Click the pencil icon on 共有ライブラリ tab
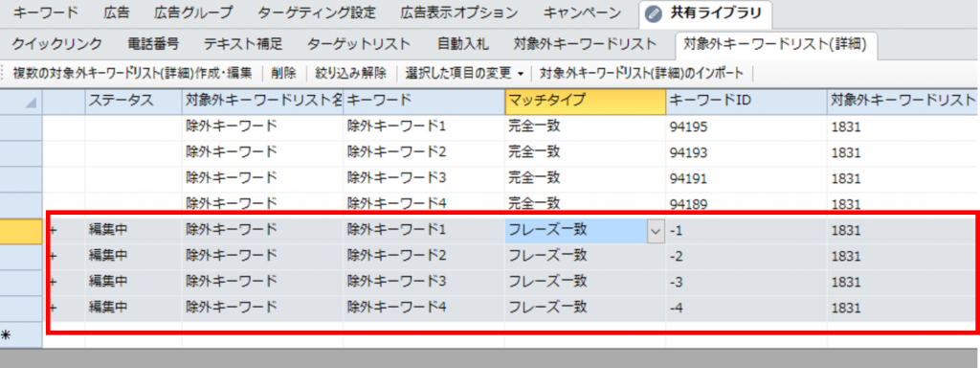 654,13
